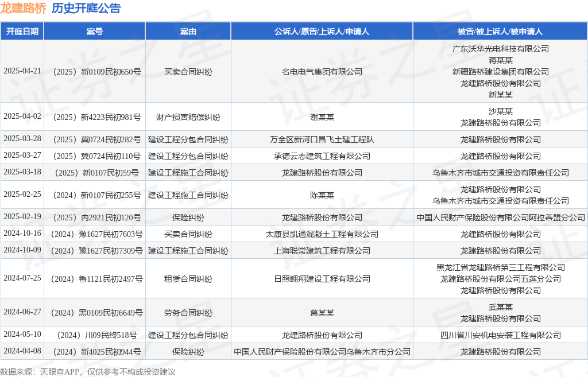Click case number (2024)豫1627民初7603号
Screen dimensions: 588x377
[96, 234]
